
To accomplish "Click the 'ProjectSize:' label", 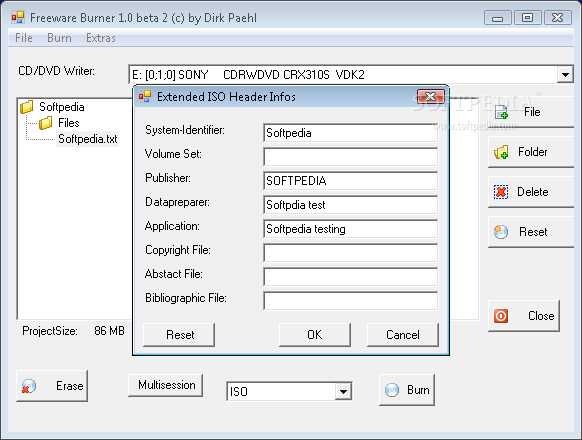I will pos(50,330).
